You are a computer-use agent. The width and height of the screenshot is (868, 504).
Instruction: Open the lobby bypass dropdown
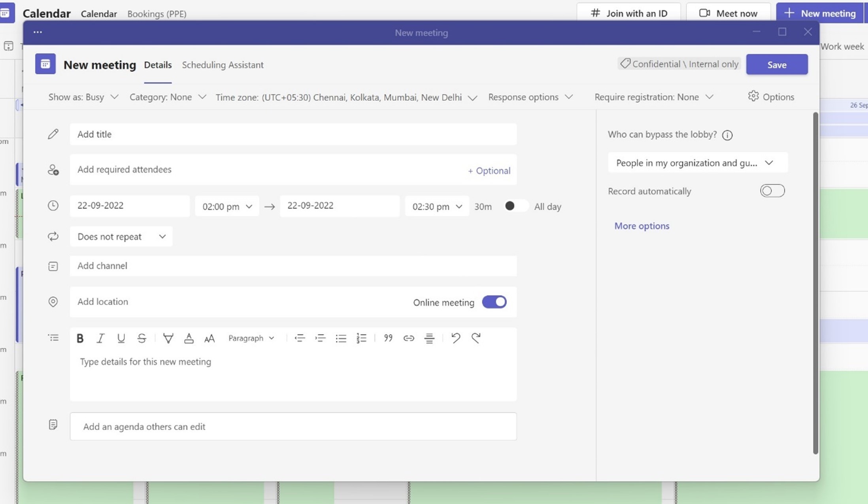click(698, 163)
